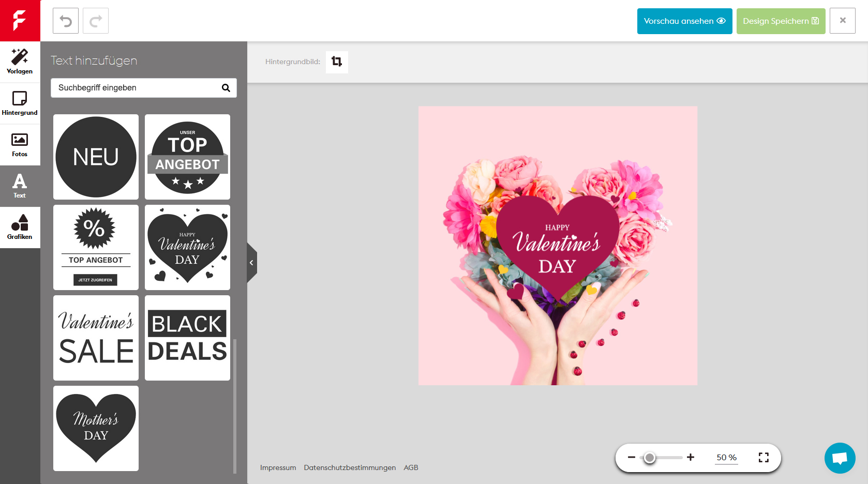This screenshot has height=484, width=868.
Task: Zoom out with the minus icon
Action: coord(632,457)
